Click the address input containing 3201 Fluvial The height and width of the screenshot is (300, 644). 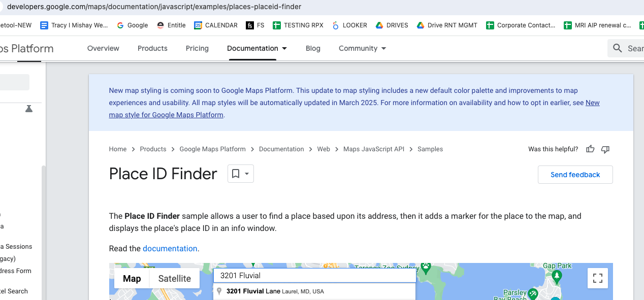click(314, 276)
